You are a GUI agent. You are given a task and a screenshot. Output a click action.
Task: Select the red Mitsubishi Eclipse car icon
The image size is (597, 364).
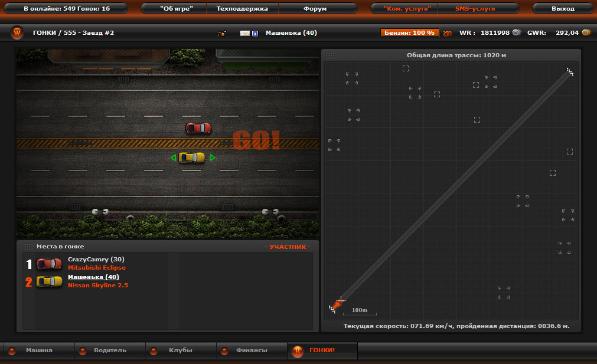49,264
